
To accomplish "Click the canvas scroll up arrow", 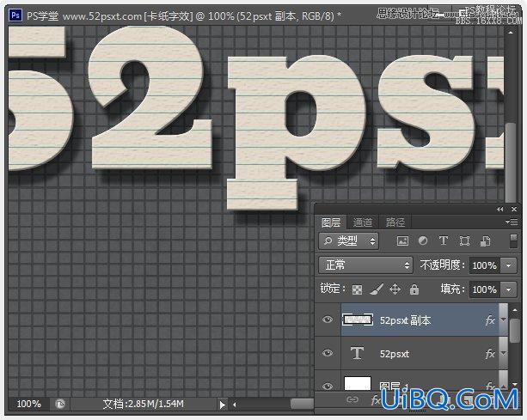I will pos(511,33).
